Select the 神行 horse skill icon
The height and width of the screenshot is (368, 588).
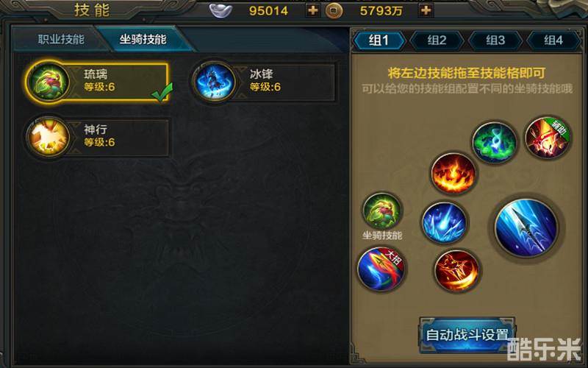(x=49, y=137)
